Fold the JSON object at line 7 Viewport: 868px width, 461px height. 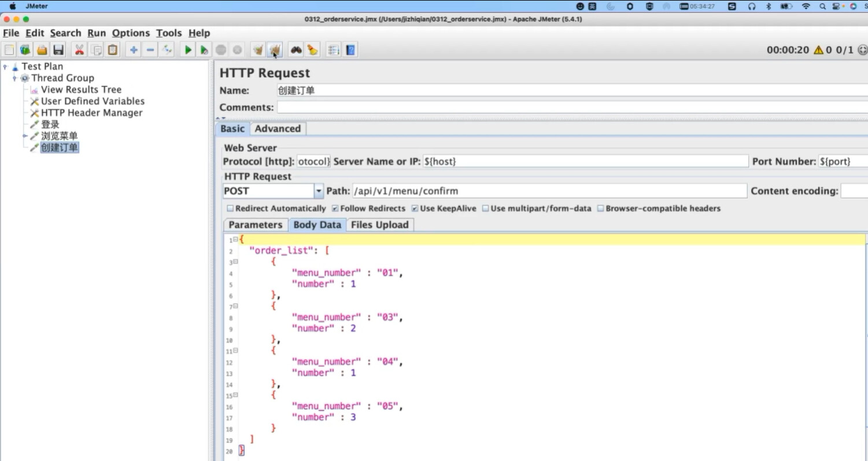coord(235,306)
